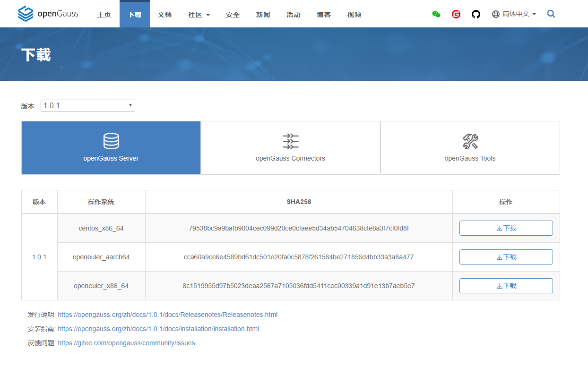This screenshot has height=367, width=588.
Task: Click the wrench icon on openGauss Tools card
Action: [x=470, y=141]
